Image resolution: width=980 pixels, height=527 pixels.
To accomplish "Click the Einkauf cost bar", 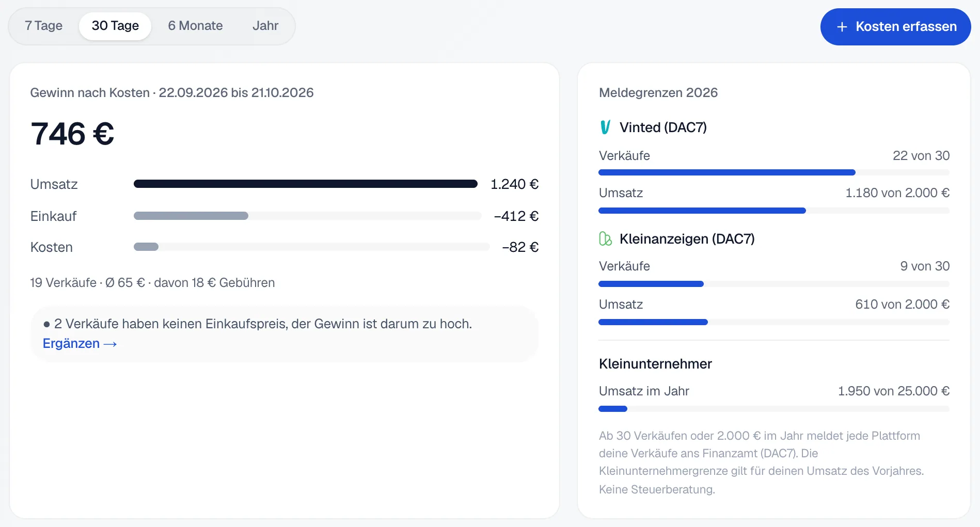I will (307, 216).
